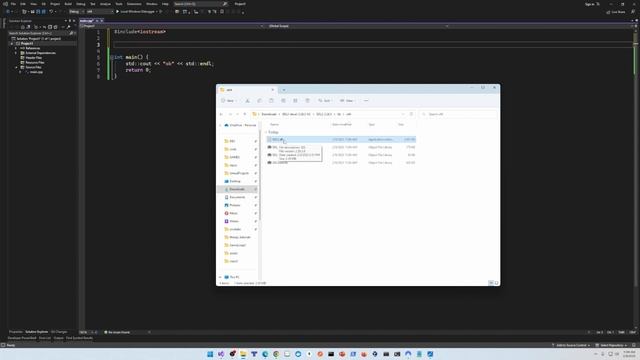The image size is (640, 360).
Task: Click the Rename icon in File Explorer
Action: click(x=283, y=101)
